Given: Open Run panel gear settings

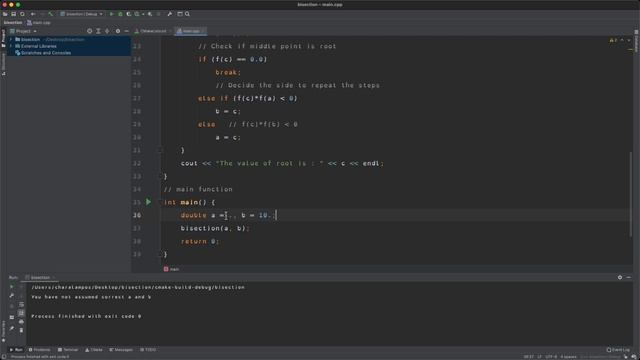Looking at the screenshot, I should (620, 278).
